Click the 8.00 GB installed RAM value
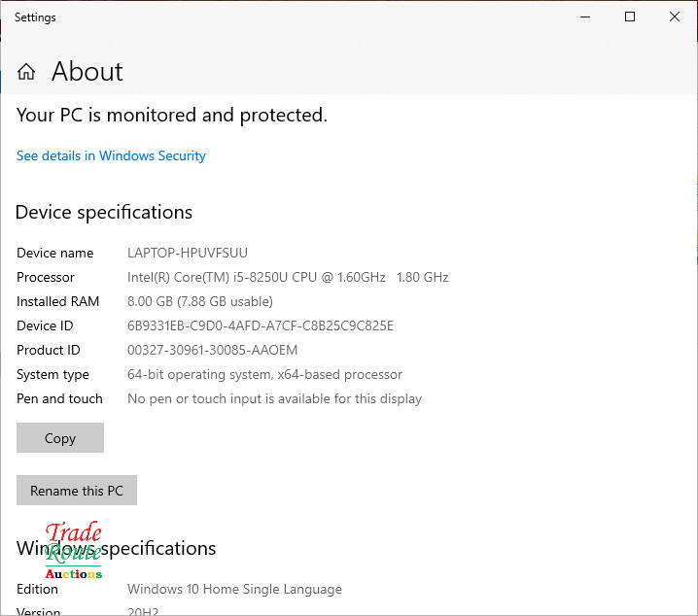The height and width of the screenshot is (616, 698). pos(200,301)
